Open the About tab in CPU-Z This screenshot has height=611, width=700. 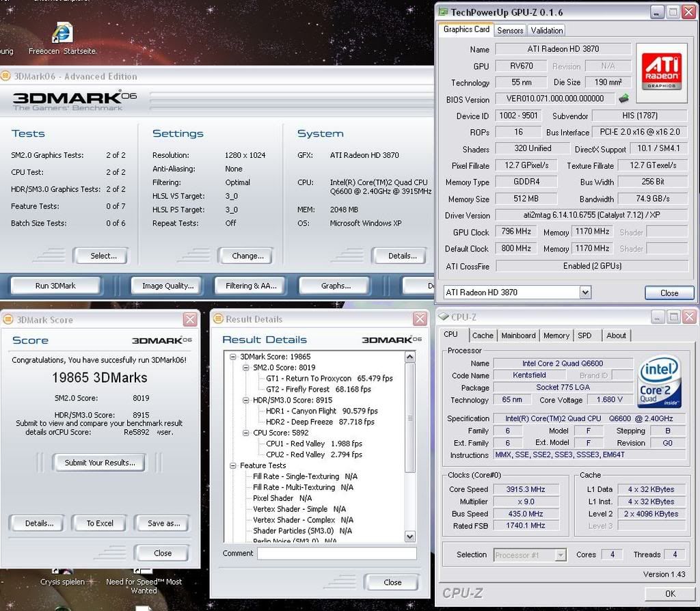coord(616,335)
